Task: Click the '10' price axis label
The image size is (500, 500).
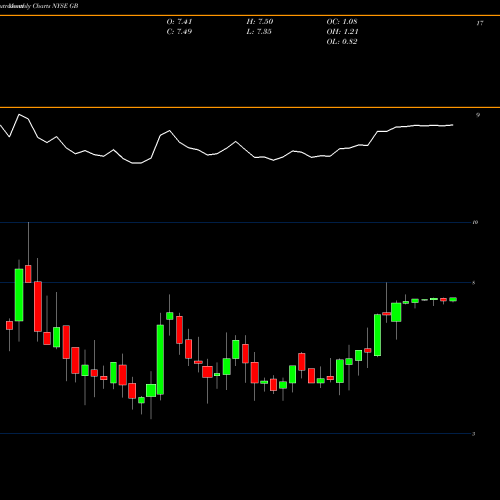Action: [475, 222]
